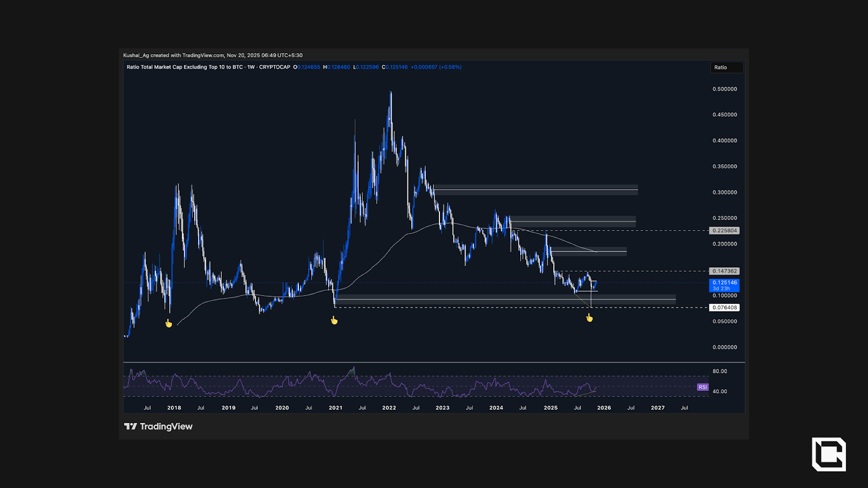
Task: Click the 2021 label on the time axis
Action: click(335, 408)
